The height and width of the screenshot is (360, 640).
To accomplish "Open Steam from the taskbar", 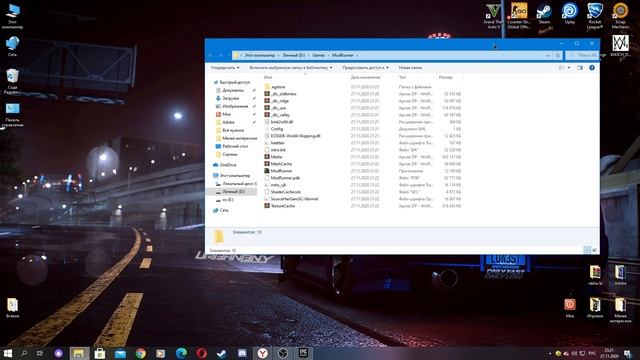I will pos(222,353).
